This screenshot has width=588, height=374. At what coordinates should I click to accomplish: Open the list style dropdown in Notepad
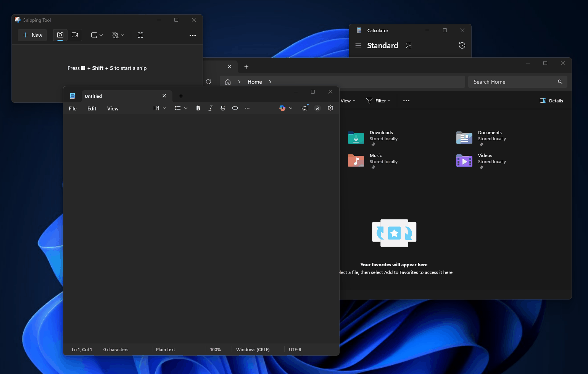(181, 108)
